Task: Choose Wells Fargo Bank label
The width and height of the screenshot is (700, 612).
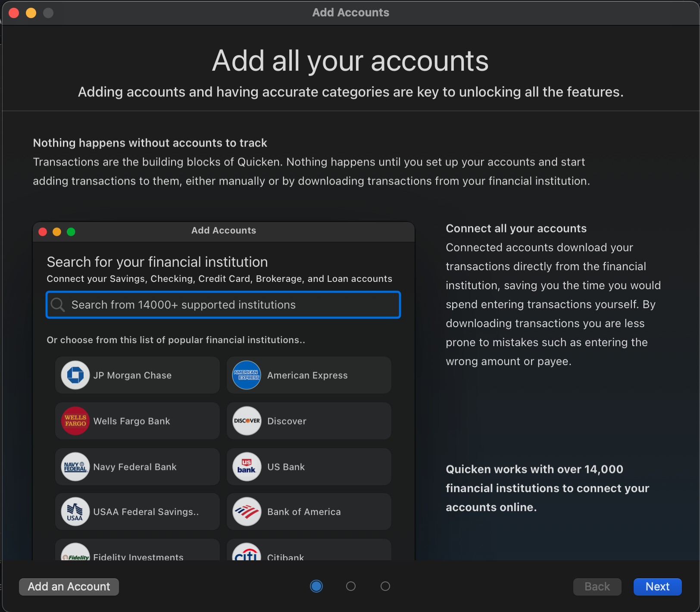Action: (131, 421)
